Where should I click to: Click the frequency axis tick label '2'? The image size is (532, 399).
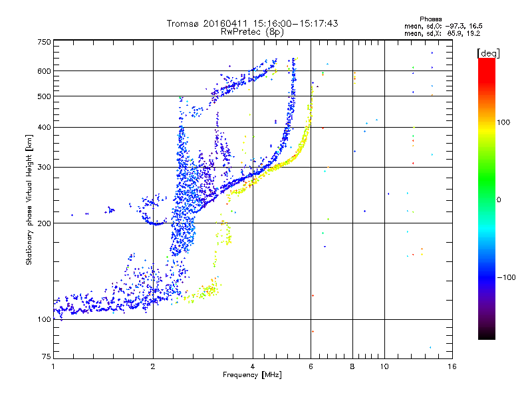[153, 366]
